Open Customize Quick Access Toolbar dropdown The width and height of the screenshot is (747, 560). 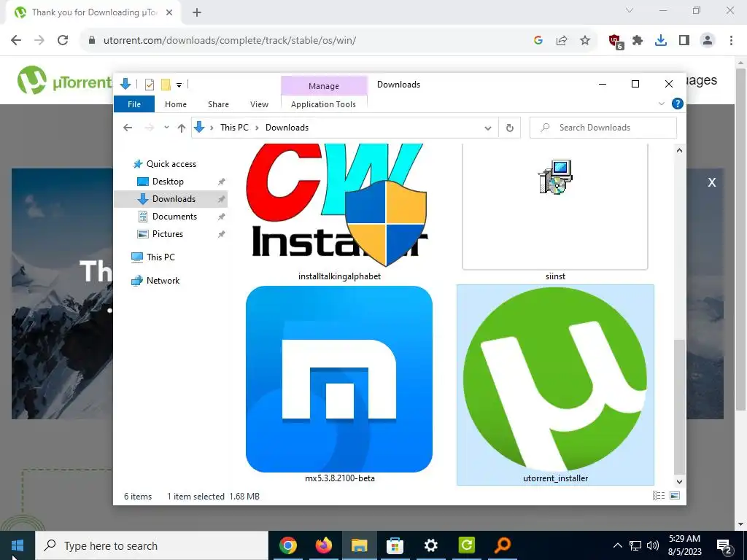pyautogui.click(x=179, y=85)
